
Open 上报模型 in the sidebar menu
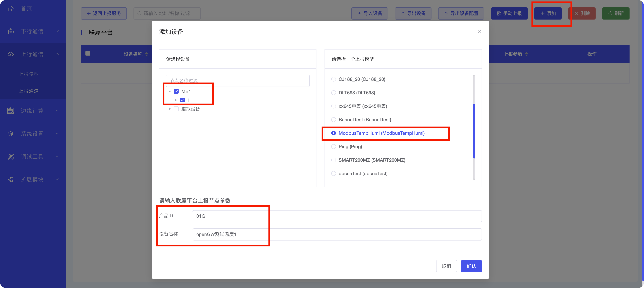point(29,74)
